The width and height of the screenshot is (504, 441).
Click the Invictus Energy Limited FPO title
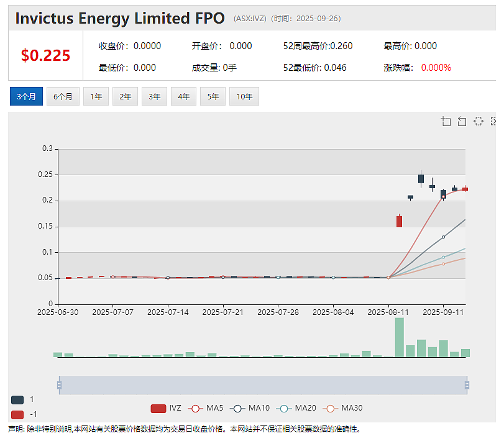pyautogui.click(x=120, y=18)
